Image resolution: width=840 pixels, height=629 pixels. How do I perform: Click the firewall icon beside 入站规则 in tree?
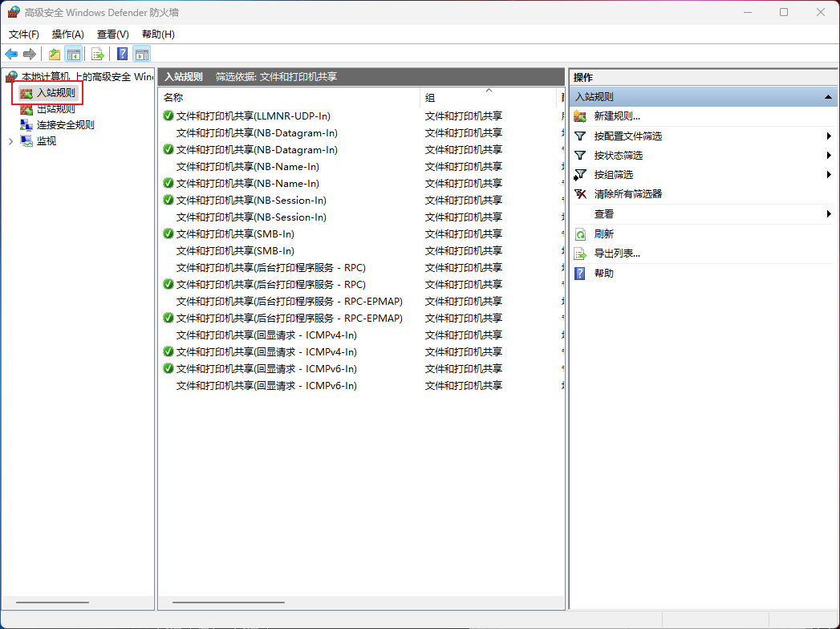(x=26, y=93)
